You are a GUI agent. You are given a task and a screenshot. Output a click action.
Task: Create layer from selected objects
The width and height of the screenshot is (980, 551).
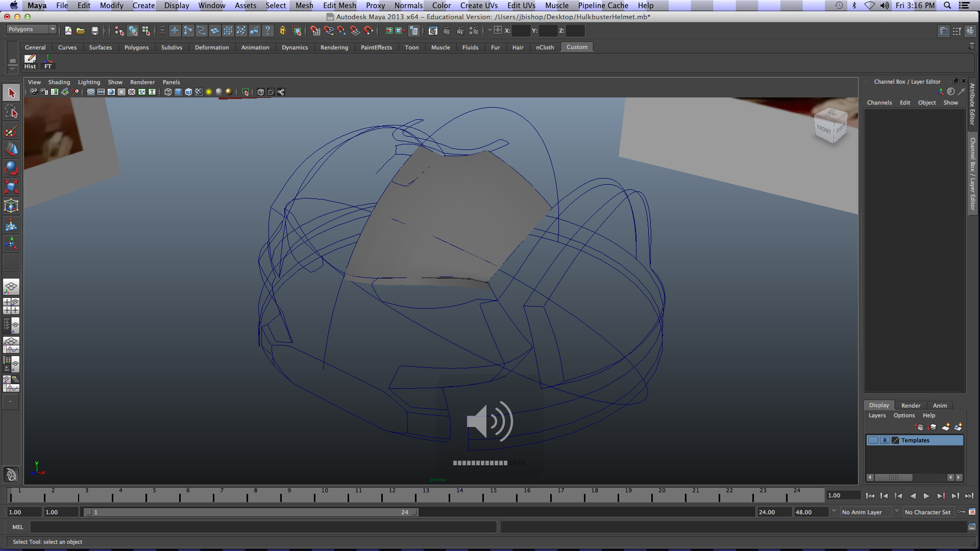click(958, 427)
